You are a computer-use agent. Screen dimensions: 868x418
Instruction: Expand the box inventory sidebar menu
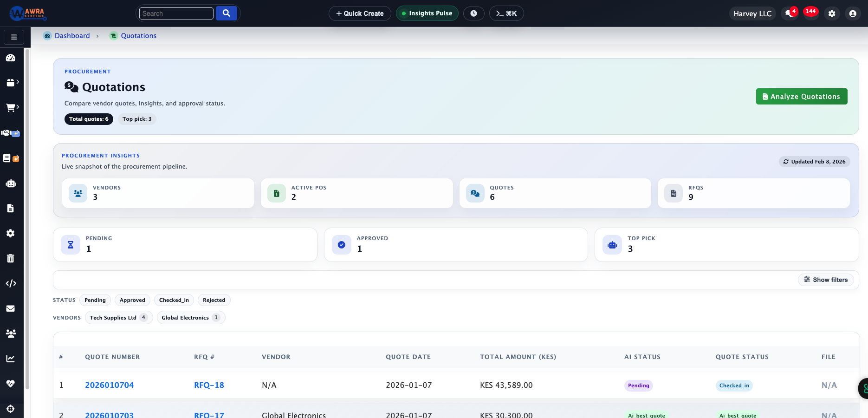pyautogui.click(x=12, y=82)
